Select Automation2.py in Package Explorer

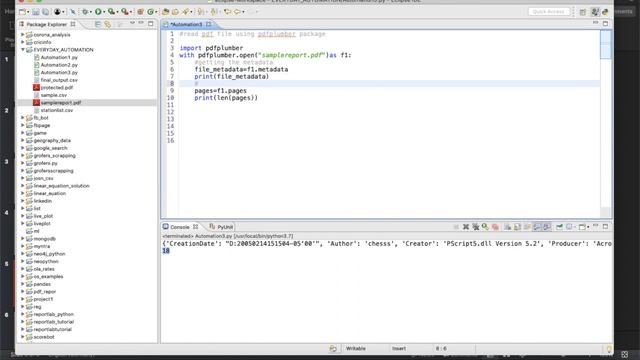coord(59,65)
